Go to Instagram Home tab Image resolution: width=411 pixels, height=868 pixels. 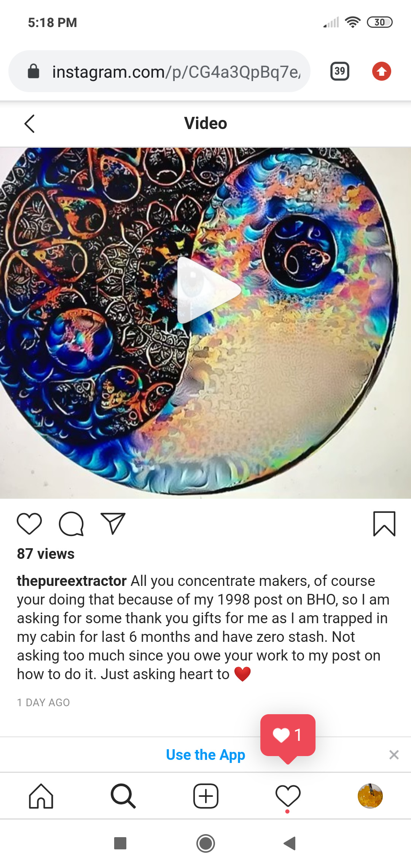pyautogui.click(x=41, y=796)
